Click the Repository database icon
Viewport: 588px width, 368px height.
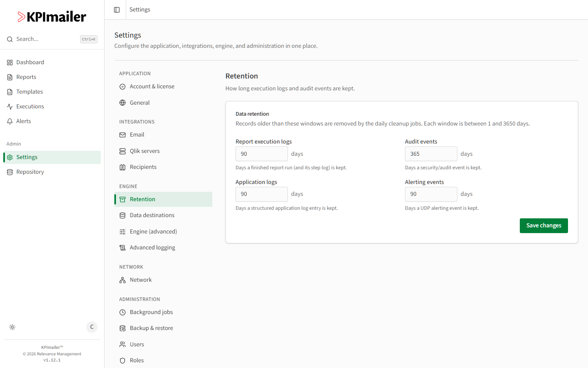click(x=10, y=172)
